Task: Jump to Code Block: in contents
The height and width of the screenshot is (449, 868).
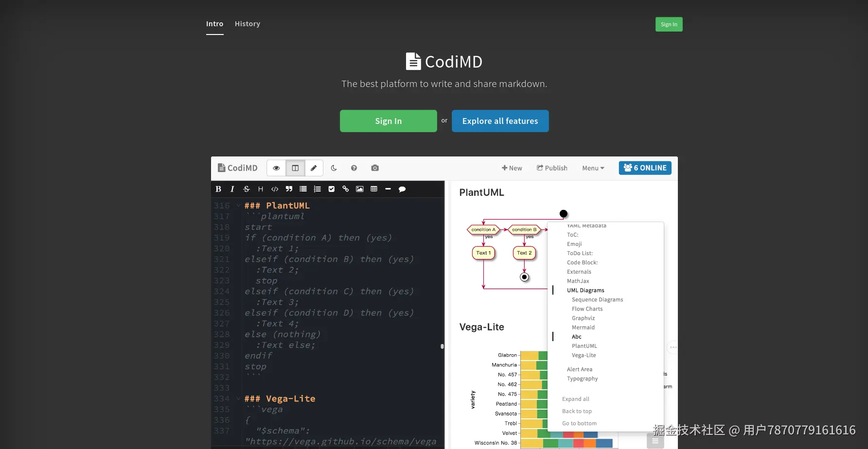Action: click(583, 262)
